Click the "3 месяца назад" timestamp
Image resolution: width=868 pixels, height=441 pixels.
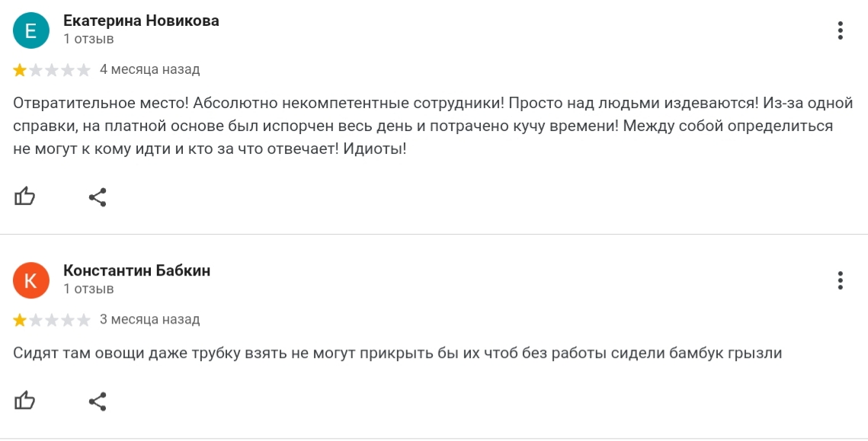pyautogui.click(x=150, y=320)
